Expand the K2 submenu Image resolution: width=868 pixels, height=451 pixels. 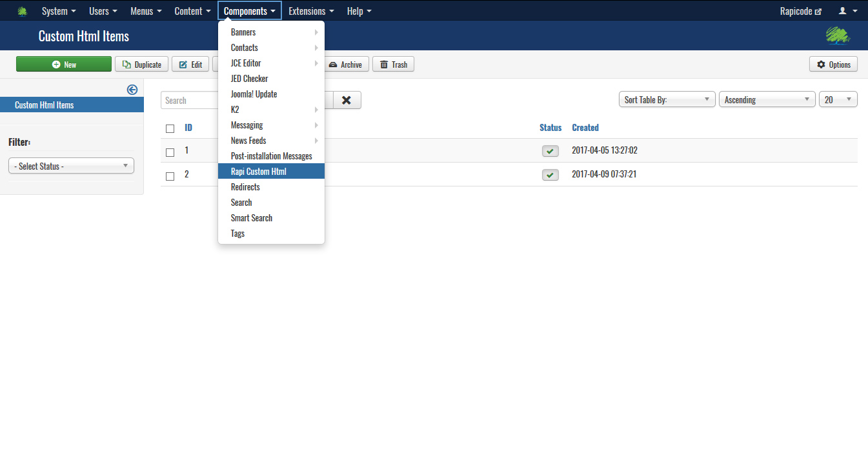tap(271, 110)
